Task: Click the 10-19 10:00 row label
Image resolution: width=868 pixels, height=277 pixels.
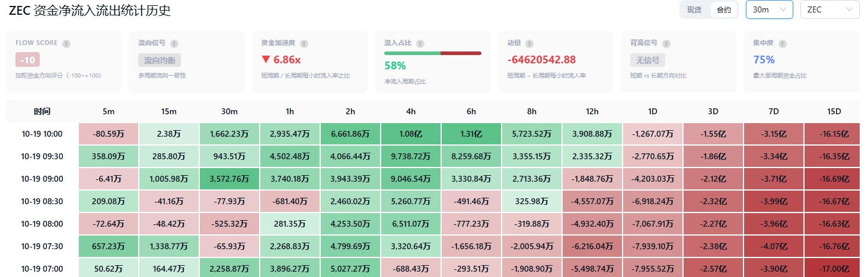Action: (x=42, y=134)
